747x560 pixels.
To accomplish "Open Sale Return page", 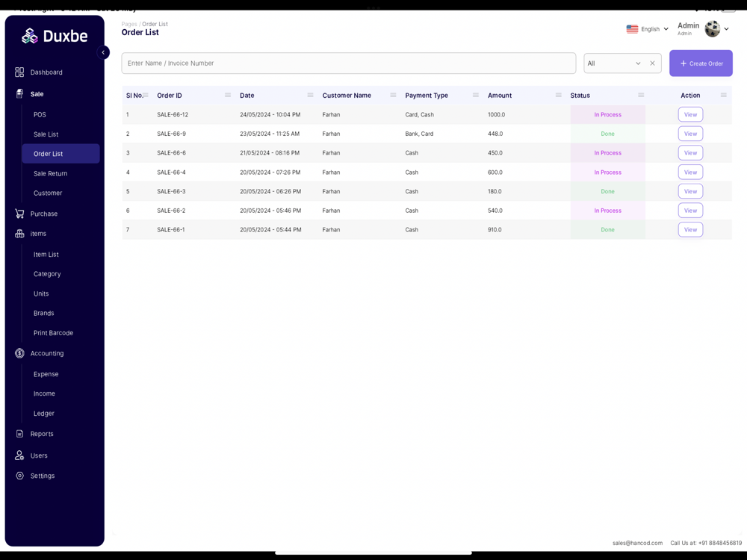I will (x=50, y=174).
